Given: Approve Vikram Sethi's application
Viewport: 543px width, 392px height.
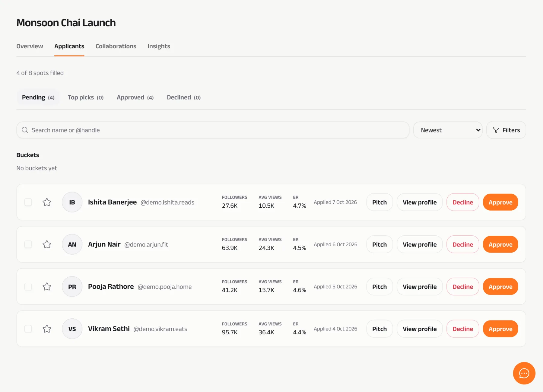Looking at the screenshot, I should (500, 329).
